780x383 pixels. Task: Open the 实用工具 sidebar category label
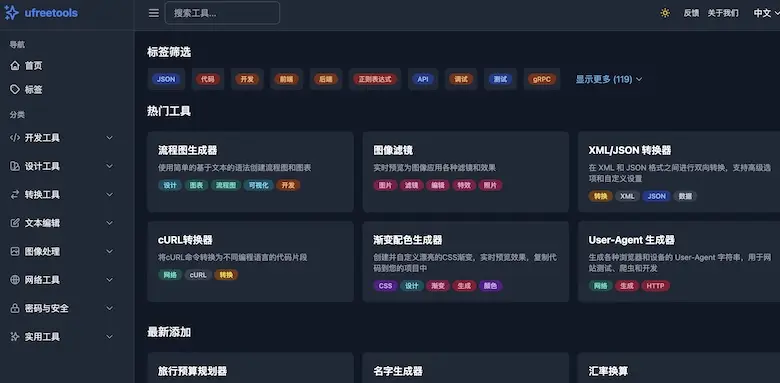42,337
